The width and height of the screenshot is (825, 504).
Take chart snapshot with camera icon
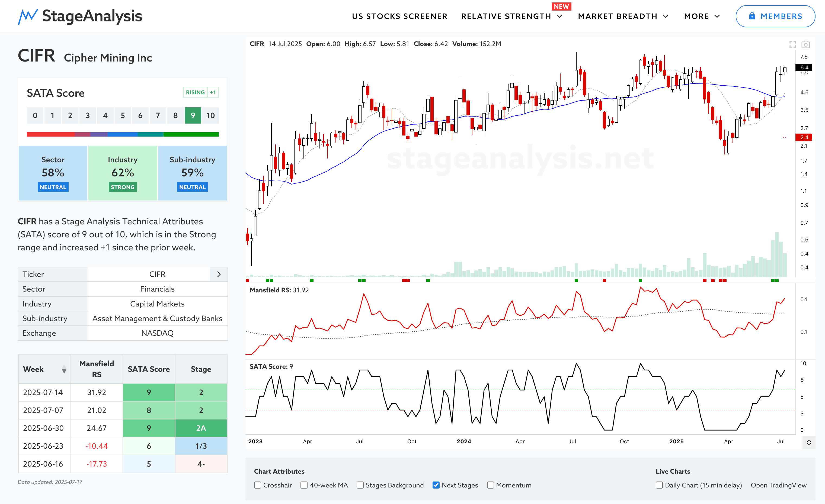click(x=805, y=44)
